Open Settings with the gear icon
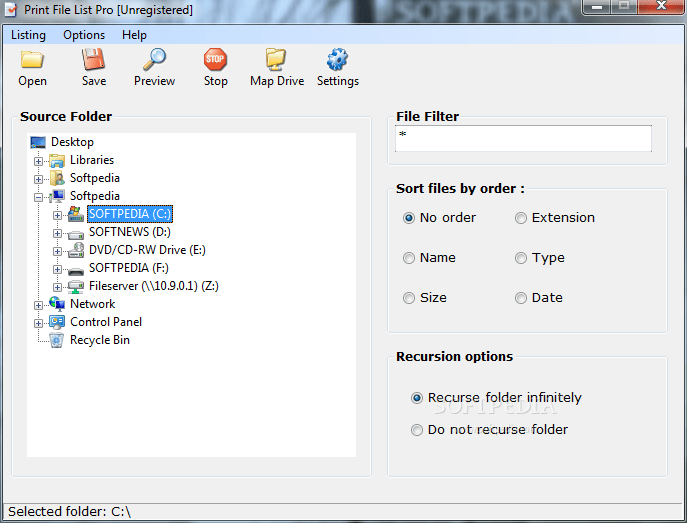This screenshot has width=687, height=523. click(x=337, y=59)
